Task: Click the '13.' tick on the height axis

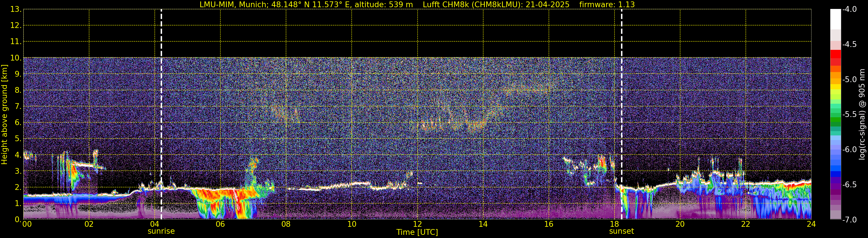Action: click(x=16, y=10)
